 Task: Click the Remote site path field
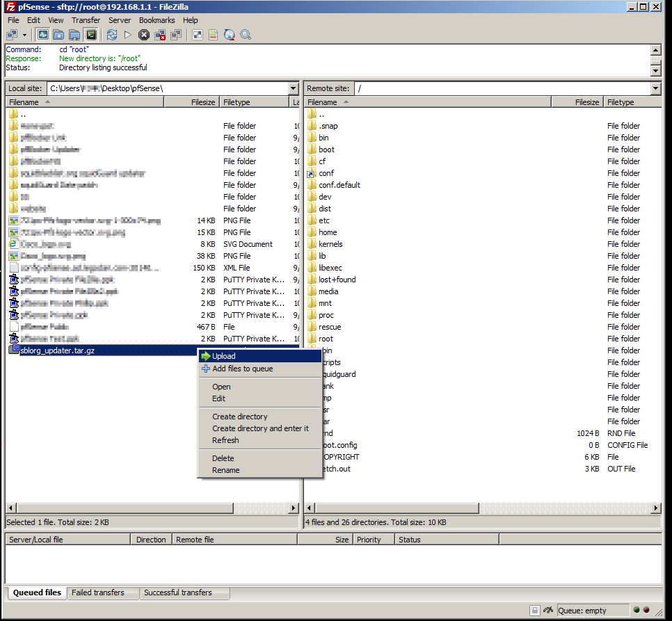click(503, 88)
